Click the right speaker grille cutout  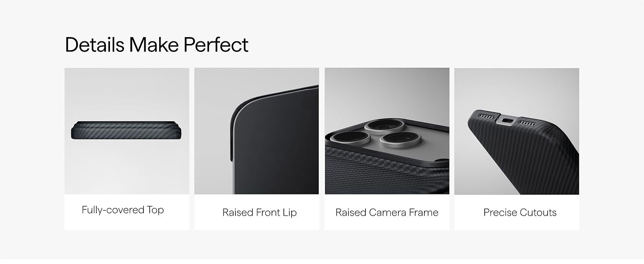527,123
